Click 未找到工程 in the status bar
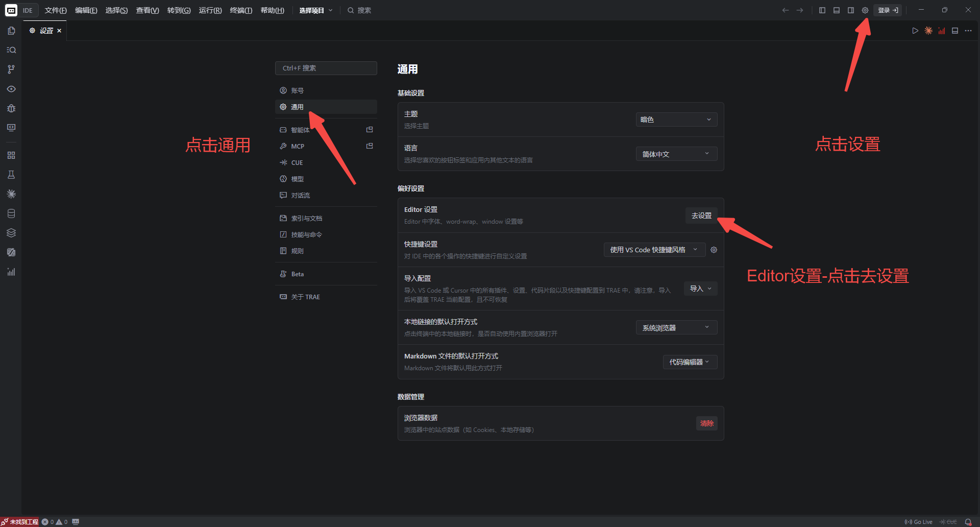Image resolution: width=980 pixels, height=527 pixels. [20, 522]
